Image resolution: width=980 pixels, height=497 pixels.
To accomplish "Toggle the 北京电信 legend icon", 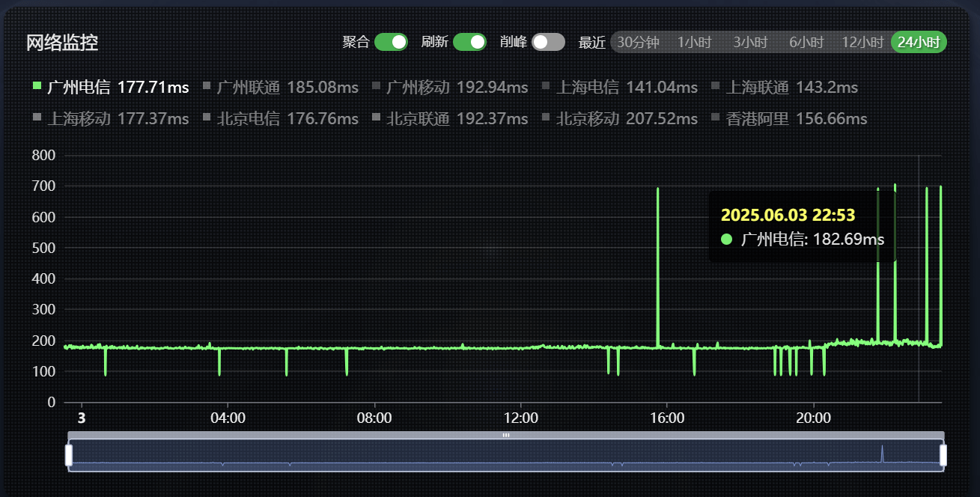I will pos(207,118).
